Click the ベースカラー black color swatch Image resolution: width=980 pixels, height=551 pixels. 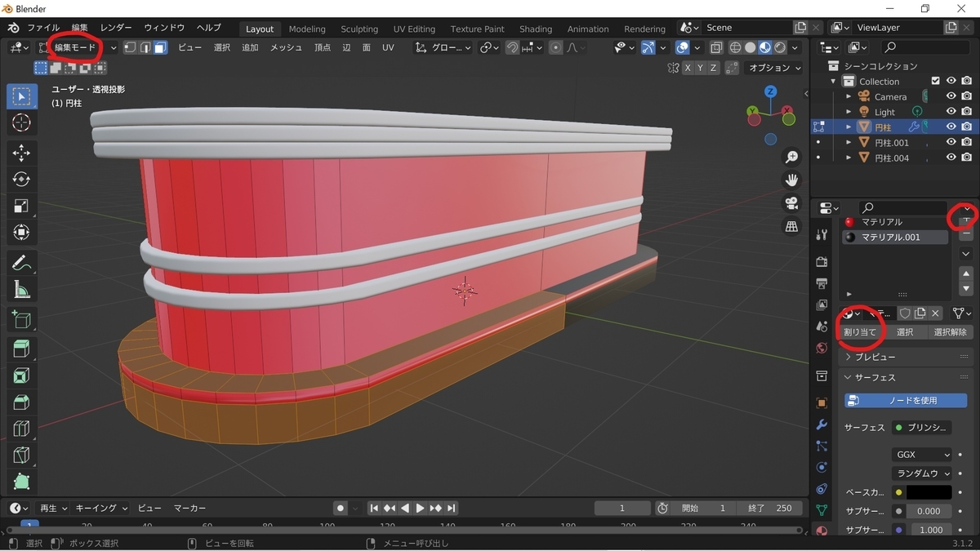(929, 492)
